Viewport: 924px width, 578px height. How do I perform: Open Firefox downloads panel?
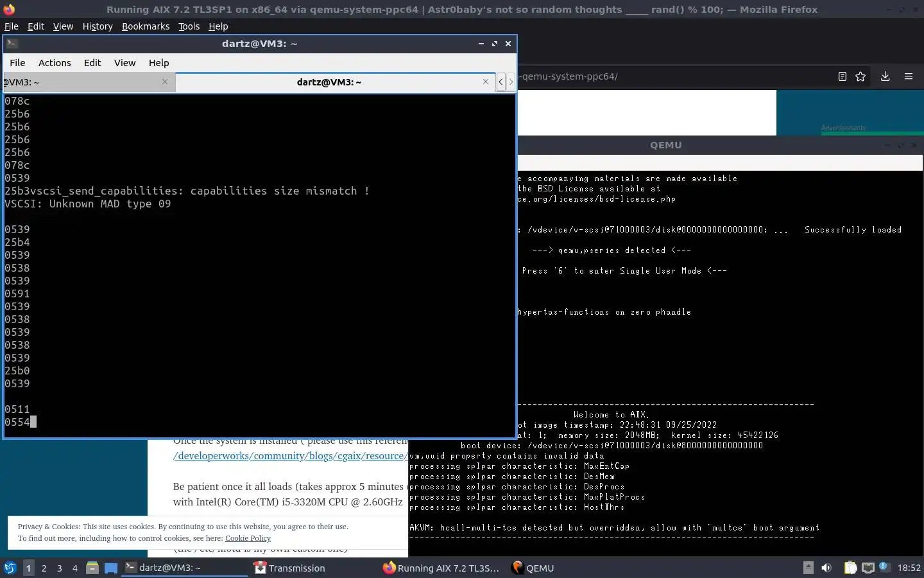pos(885,76)
